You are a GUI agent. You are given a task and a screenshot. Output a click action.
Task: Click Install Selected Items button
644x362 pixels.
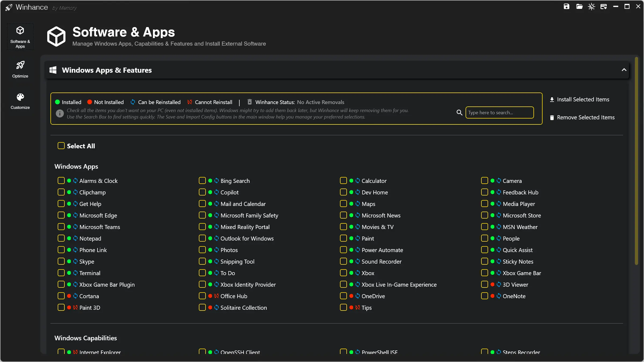[580, 99]
